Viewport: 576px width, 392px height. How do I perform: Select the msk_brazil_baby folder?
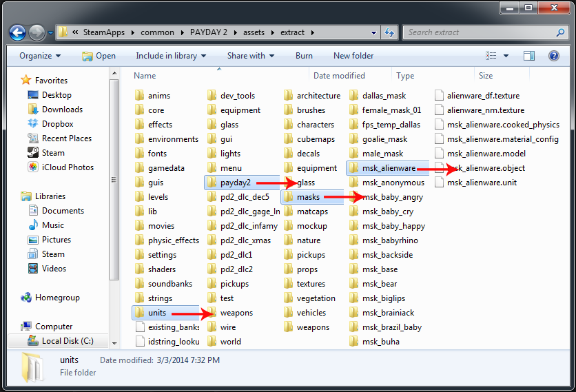(x=385, y=327)
